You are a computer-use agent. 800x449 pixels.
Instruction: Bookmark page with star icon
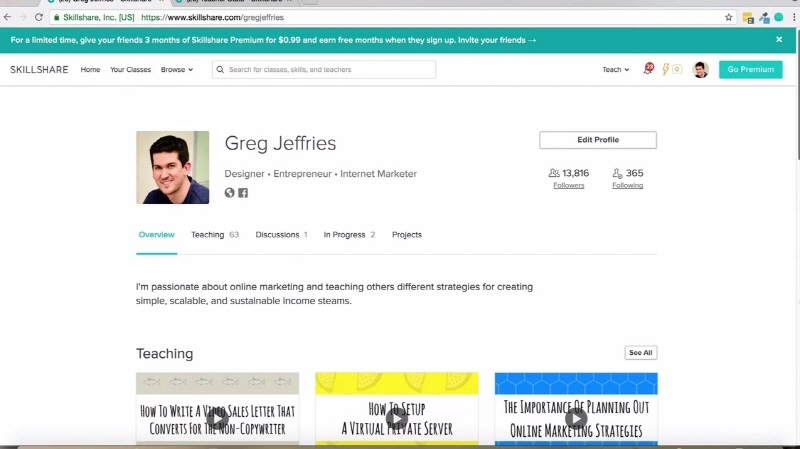coord(729,17)
